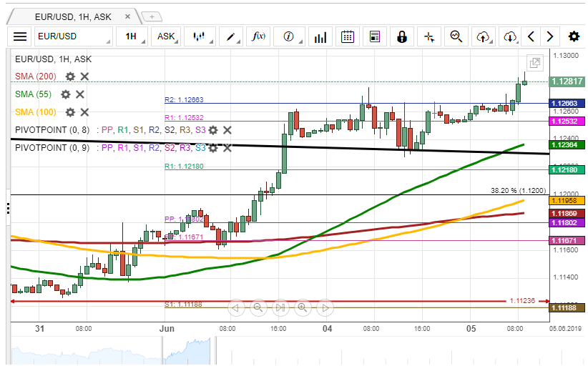
Task: Open the info icon dropdown
Action: pos(289,36)
